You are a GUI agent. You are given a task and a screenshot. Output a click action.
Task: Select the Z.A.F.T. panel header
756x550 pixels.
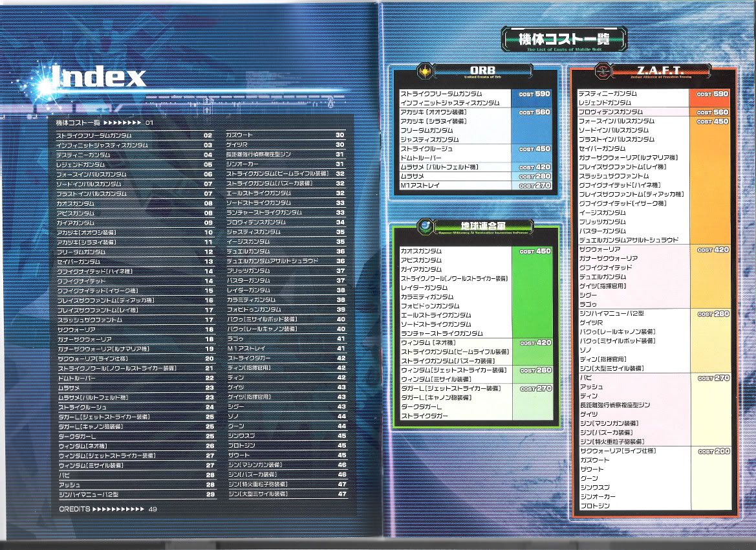[x=662, y=69]
